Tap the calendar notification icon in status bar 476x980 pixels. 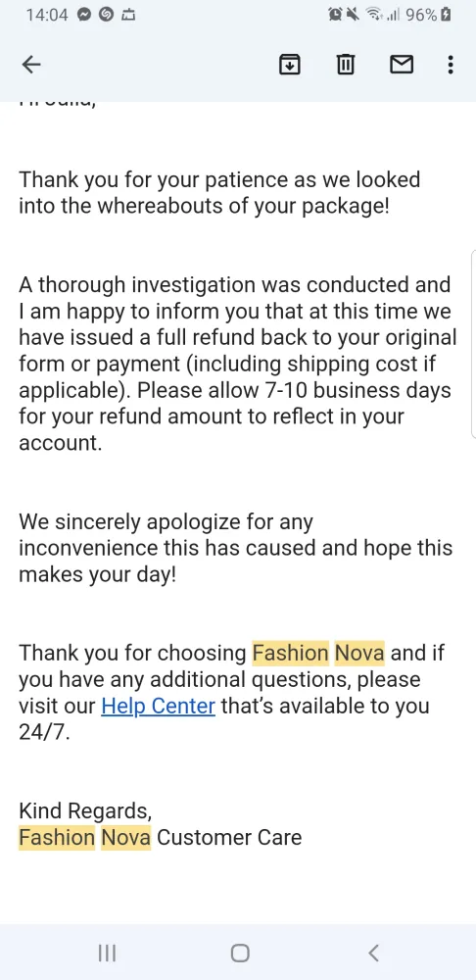(128, 15)
